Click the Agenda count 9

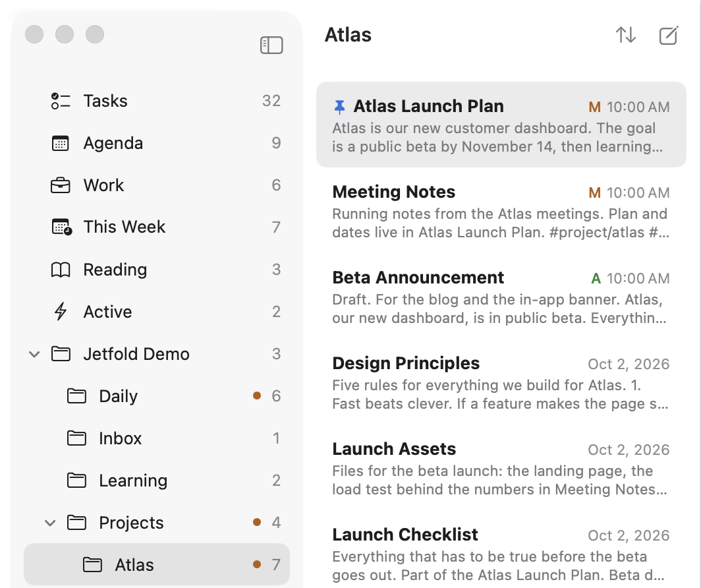[x=276, y=142]
